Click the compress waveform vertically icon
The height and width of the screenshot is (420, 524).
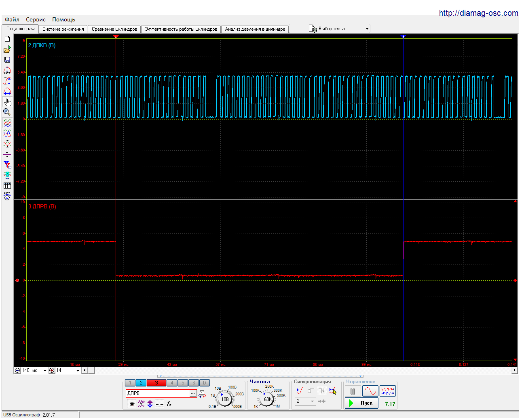(x=7, y=144)
